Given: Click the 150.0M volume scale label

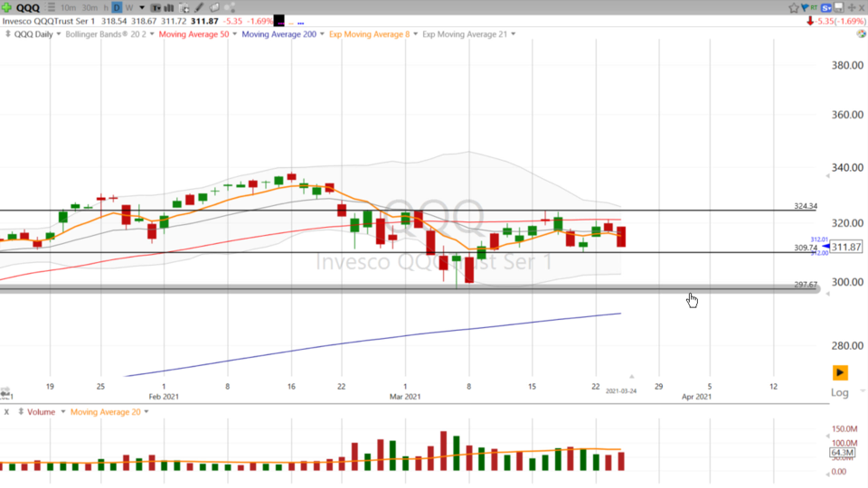Looking at the screenshot, I should click(x=844, y=428).
